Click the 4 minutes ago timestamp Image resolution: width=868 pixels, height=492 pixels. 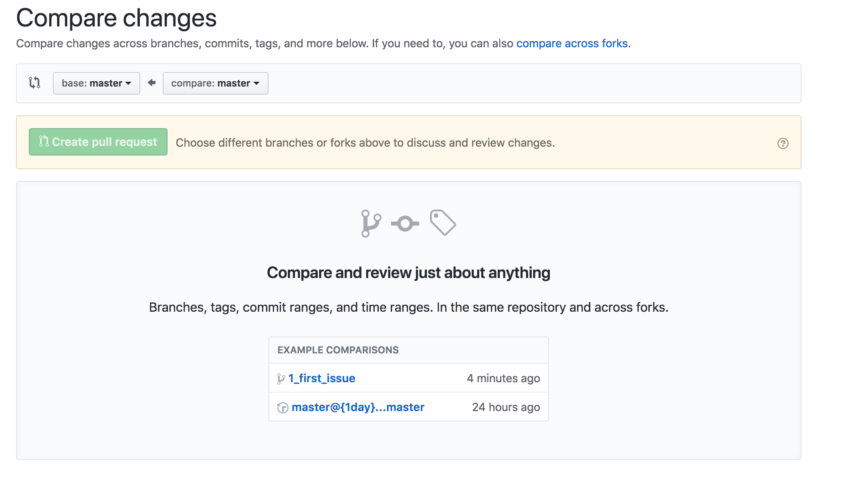(503, 378)
